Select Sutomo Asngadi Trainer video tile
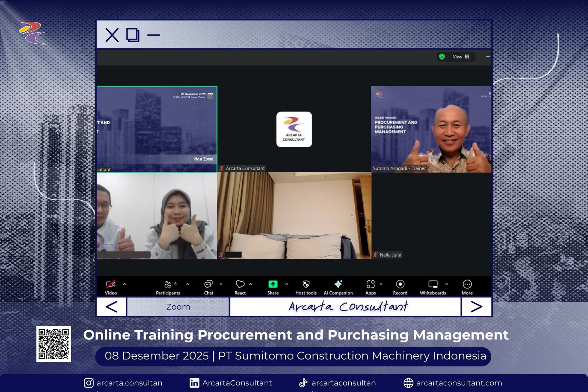Viewport: 588px width, 392px height. (431, 129)
